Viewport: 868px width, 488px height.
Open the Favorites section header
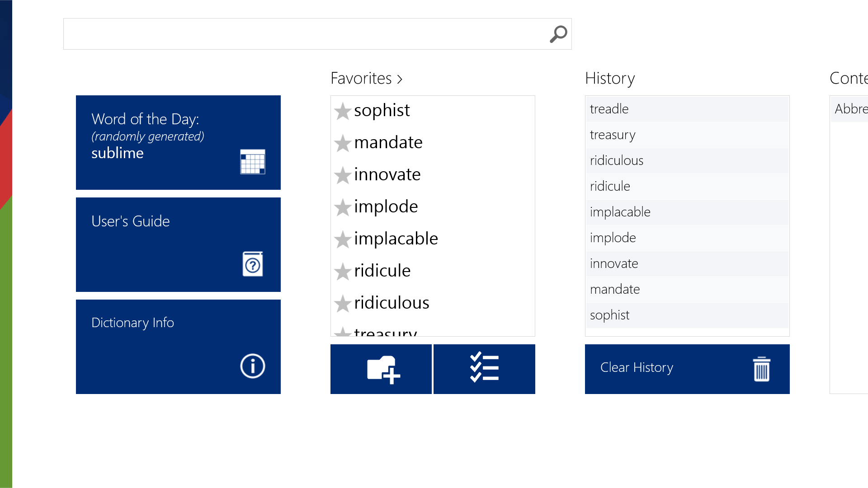click(x=361, y=78)
